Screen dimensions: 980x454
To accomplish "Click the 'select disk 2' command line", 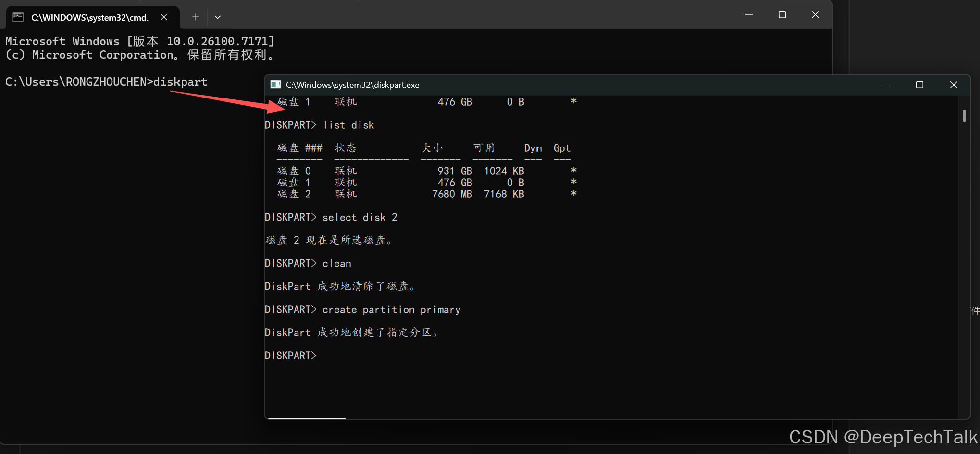I will [x=331, y=217].
